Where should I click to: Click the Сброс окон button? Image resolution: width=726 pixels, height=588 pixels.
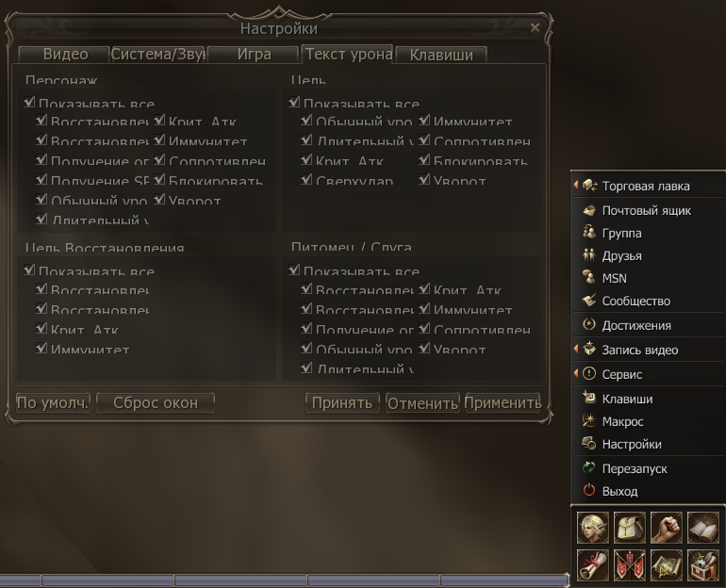(156, 403)
